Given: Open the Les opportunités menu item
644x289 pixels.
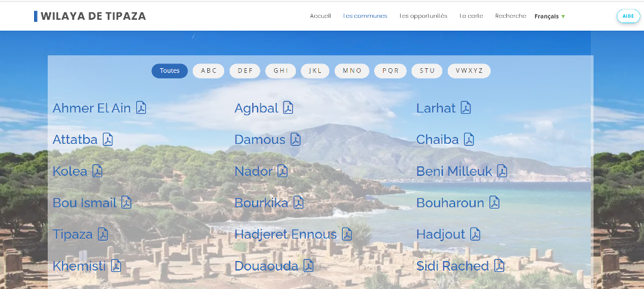Looking at the screenshot, I should [423, 16].
